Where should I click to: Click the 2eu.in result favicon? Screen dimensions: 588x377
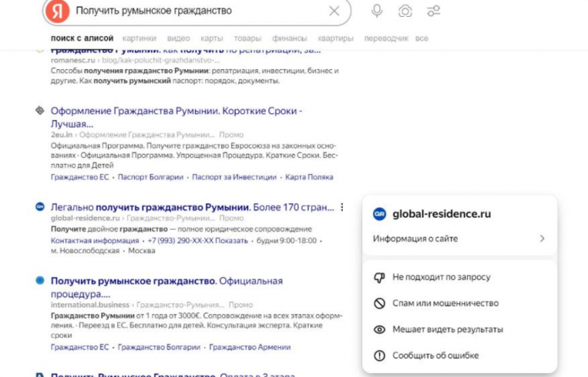tap(40, 110)
